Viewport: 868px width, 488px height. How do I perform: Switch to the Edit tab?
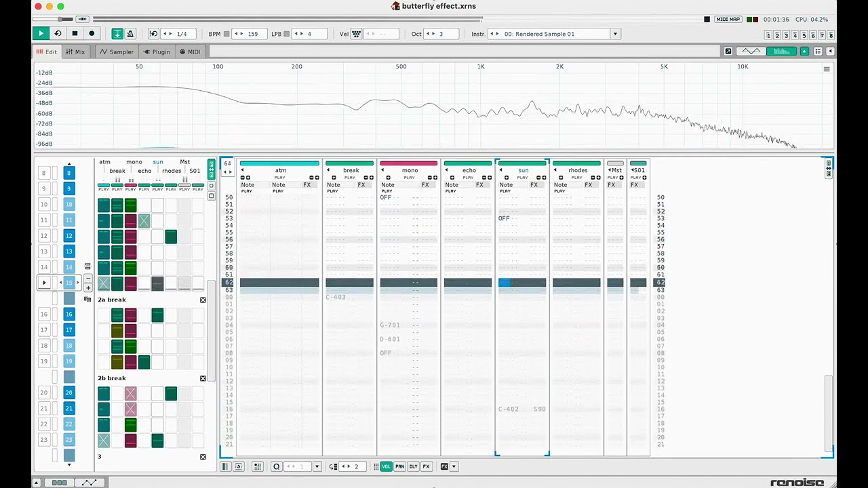[47, 52]
